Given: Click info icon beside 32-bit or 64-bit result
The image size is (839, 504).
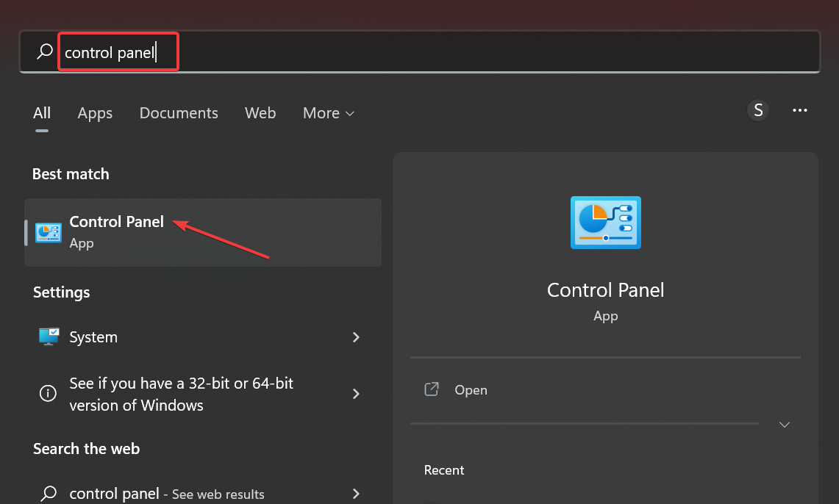Looking at the screenshot, I should click(x=48, y=393).
